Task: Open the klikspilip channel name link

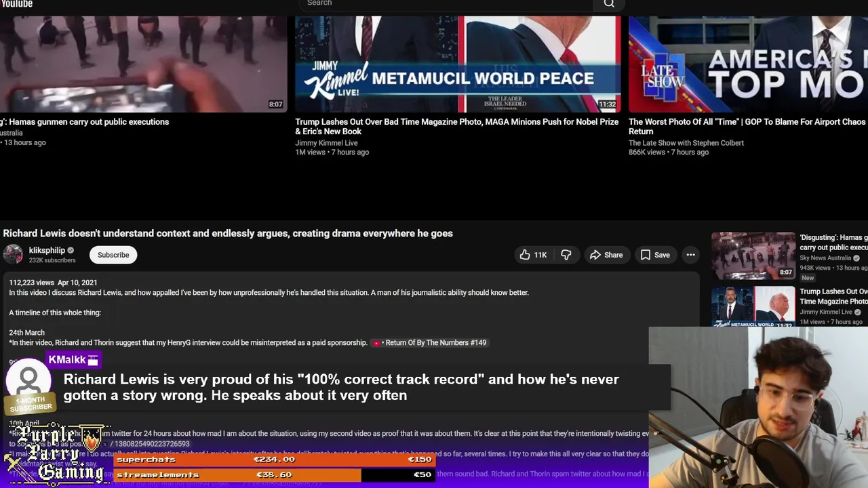Action: [x=47, y=250]
